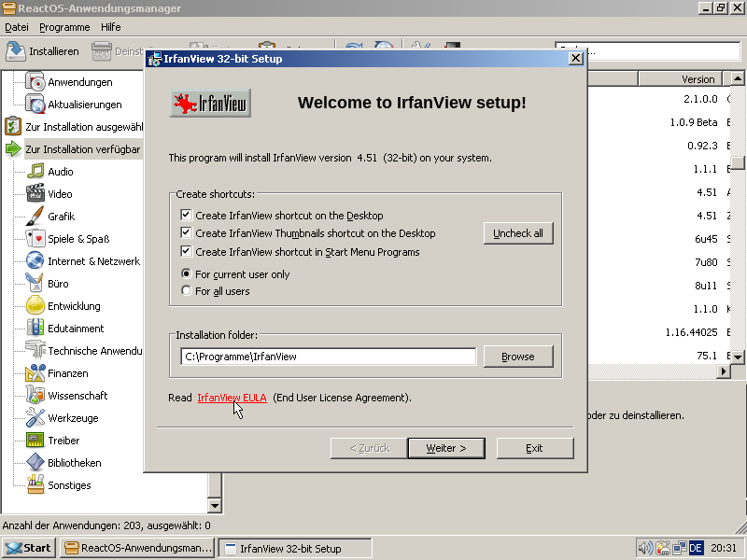747x560 pixels.
Task: Click version 1.16.44025 list entry
Action: click(691, 332)
